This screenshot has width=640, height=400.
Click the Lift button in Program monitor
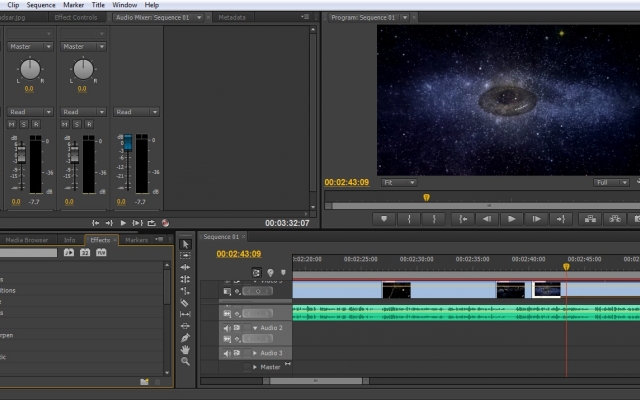tap(589, 218)
